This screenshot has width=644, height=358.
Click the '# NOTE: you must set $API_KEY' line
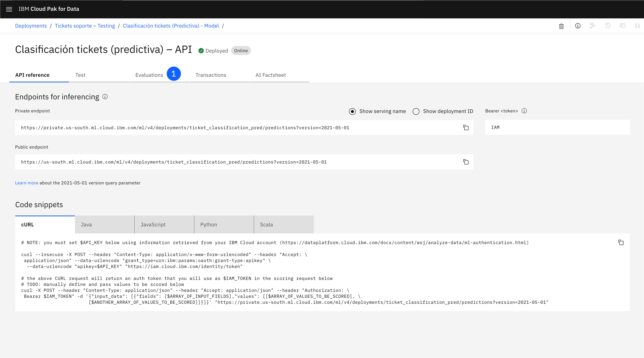pyautogui.click(x=275, y=243)
